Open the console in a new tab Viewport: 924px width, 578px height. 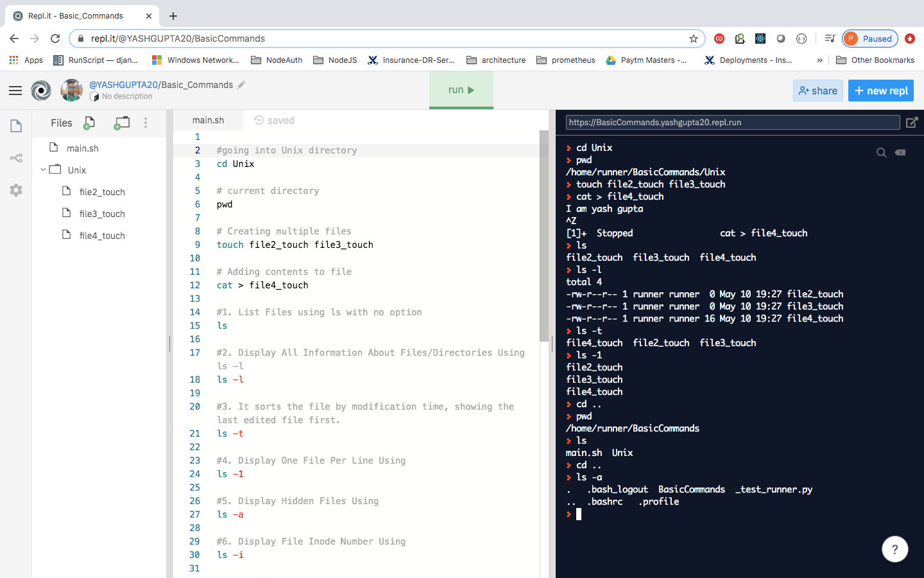click(x=912, y=122)
